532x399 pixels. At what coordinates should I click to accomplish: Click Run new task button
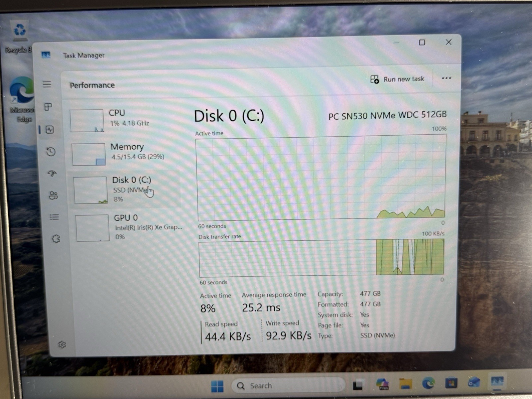(397, 79)
